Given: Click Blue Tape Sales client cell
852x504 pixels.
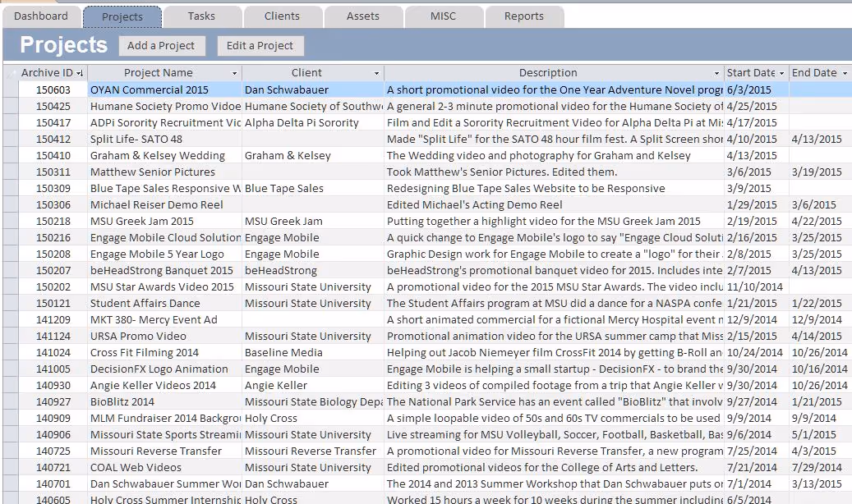Looking at the screenshot, I should tap(313, 189).
